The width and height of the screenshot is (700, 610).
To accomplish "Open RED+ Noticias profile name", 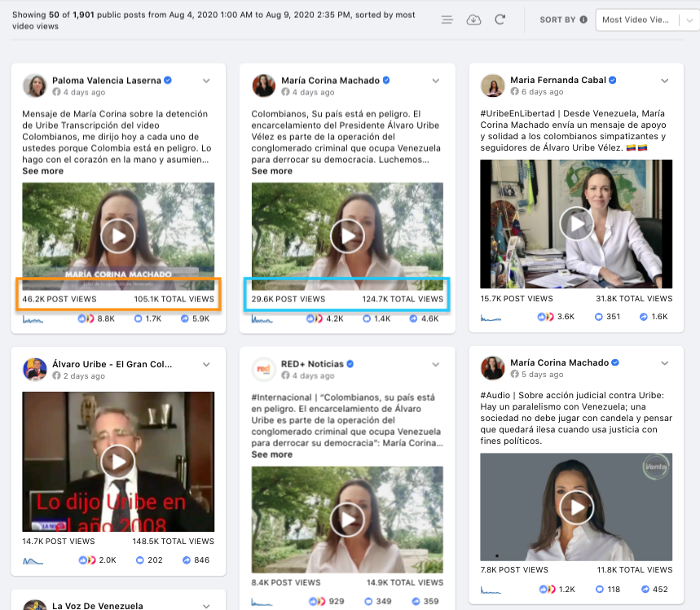I will [x=312, y=364].
